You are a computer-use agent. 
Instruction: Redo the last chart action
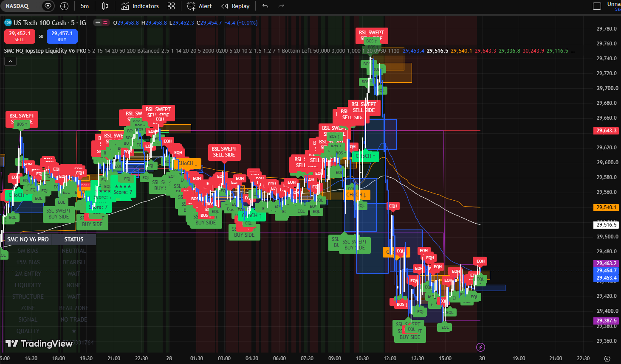281,6
